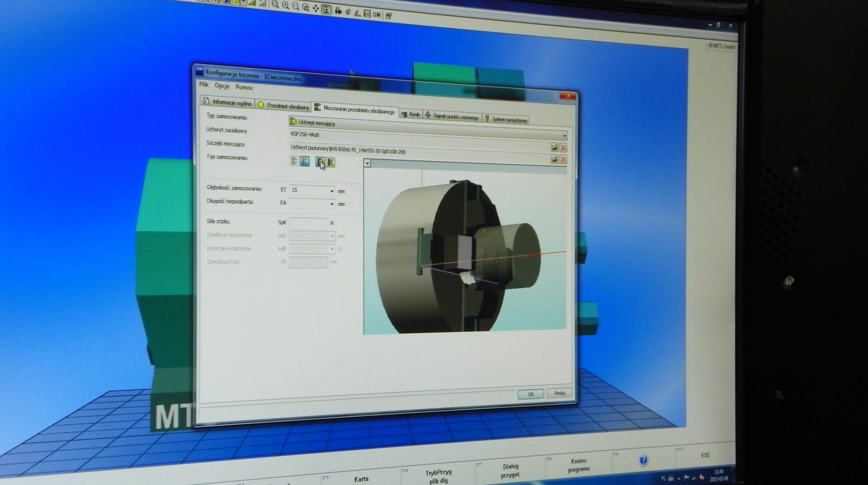
Task: Open the Opcje menu
Action: coord(222,86)
